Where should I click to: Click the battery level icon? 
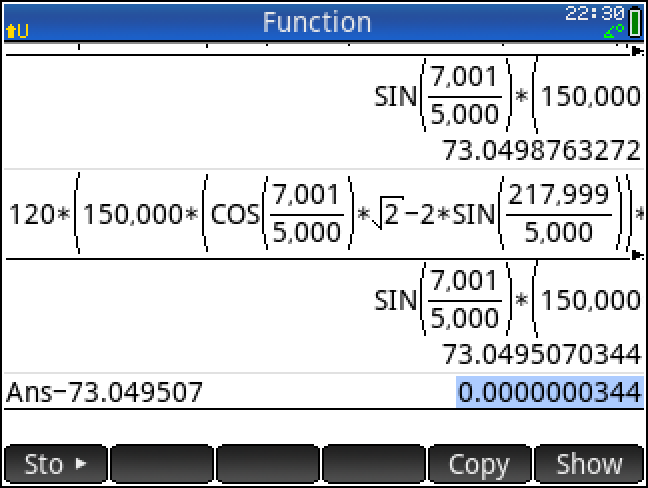635,22
